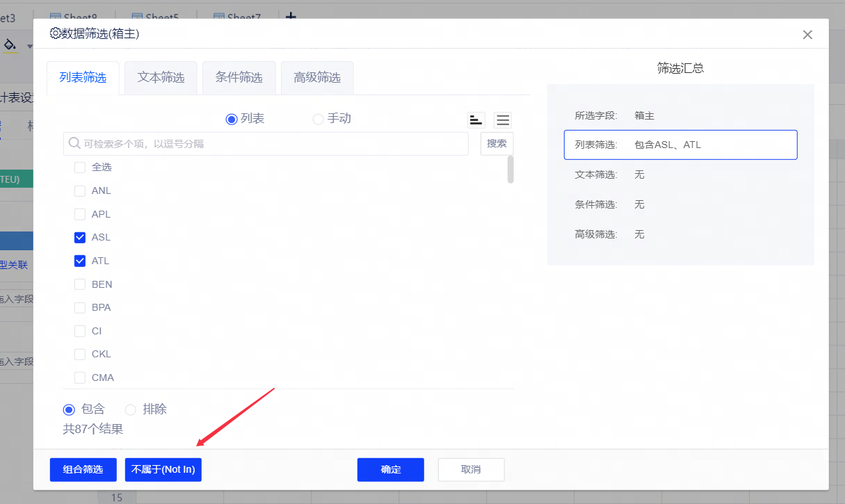Viewport: 845px width, 504px height.
Task: Choose the 排除 radio button
Action: tap(131, 409)
